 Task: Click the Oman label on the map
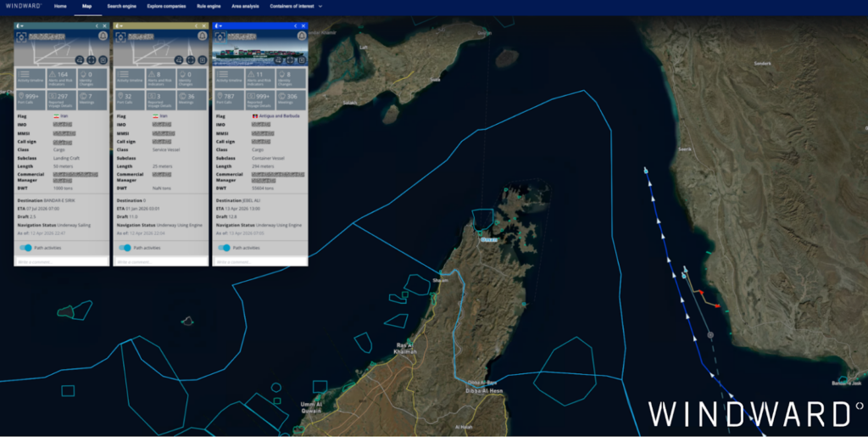pyautogui.click(x=489, y=239)
